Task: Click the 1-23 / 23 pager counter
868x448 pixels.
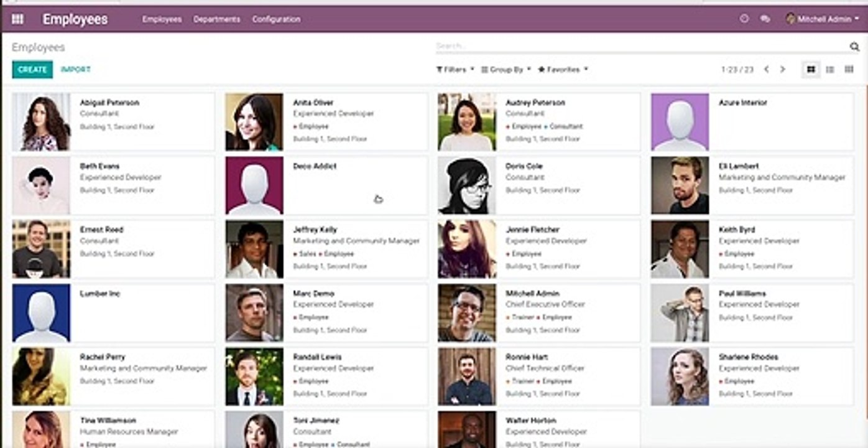Action: pyautogui.click(x=737, y=70)
